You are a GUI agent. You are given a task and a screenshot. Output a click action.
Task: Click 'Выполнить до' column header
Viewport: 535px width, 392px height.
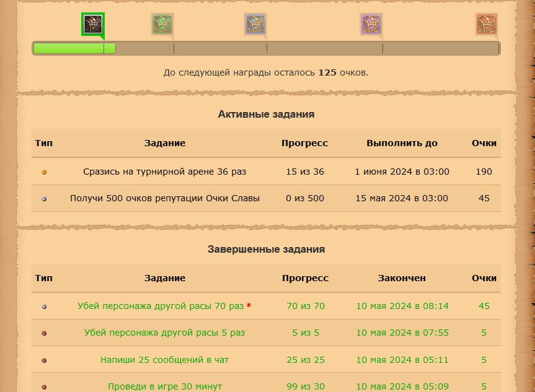tap(402, 143)
